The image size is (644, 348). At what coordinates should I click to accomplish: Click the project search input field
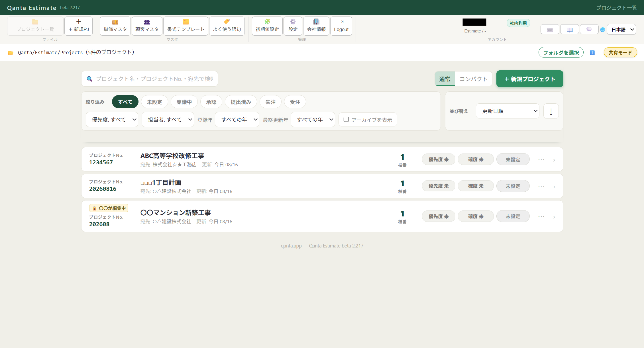click(150, 79)
